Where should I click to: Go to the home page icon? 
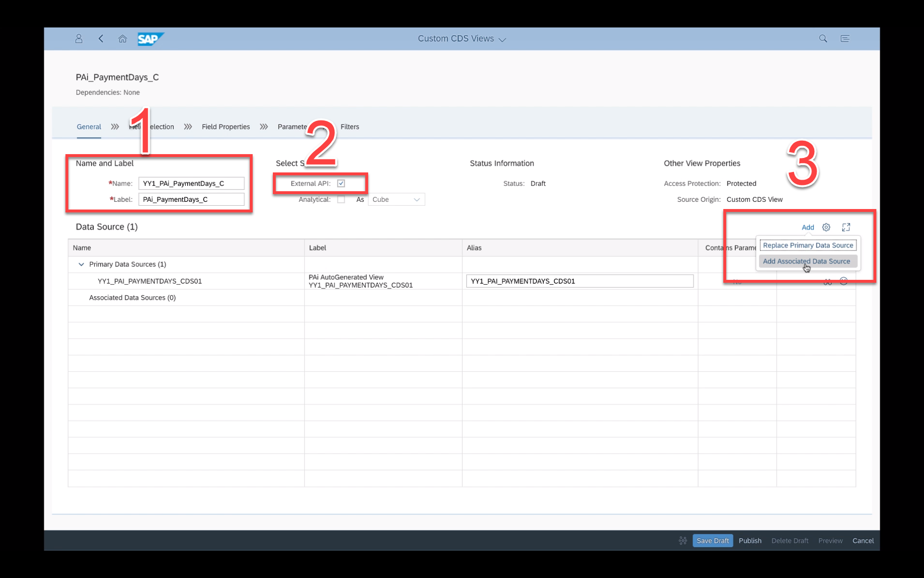[x=123, y=39]
